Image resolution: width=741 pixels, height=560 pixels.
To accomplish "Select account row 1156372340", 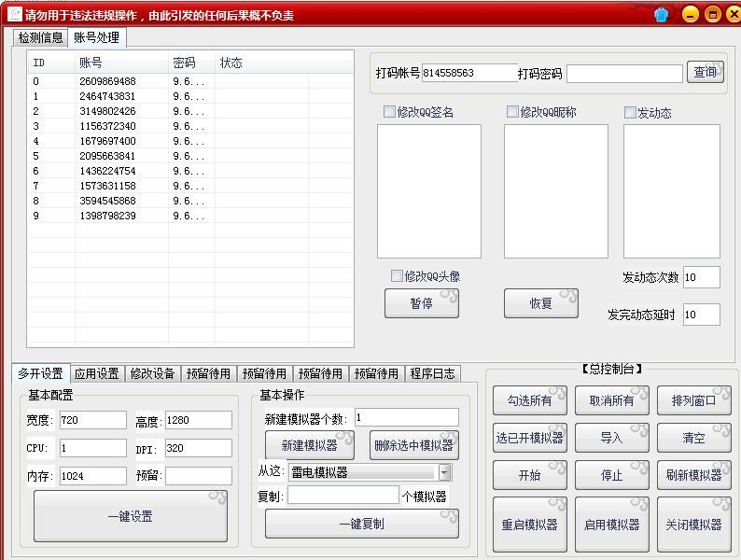I will pyautogui.click(x=190, y=126).
